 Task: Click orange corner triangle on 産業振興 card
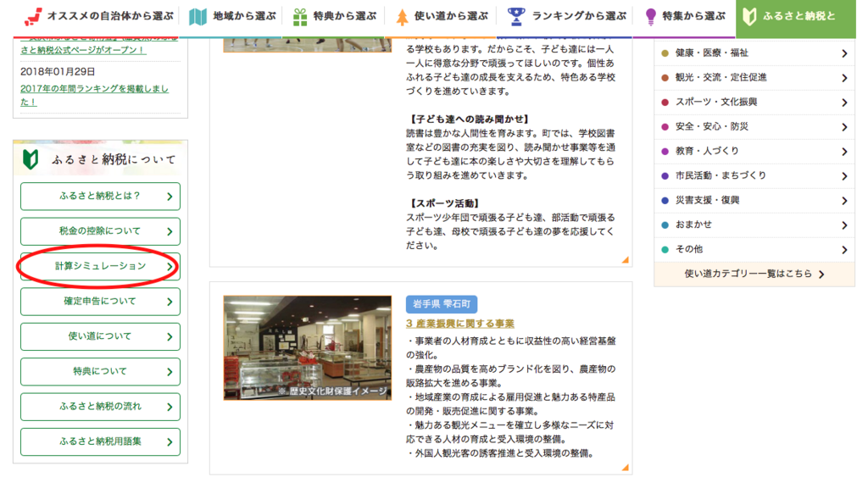pos(626,468)
